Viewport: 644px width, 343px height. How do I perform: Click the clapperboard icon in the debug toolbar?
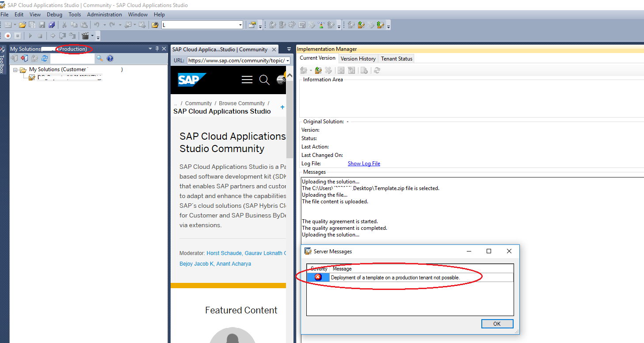click(85, 36)
